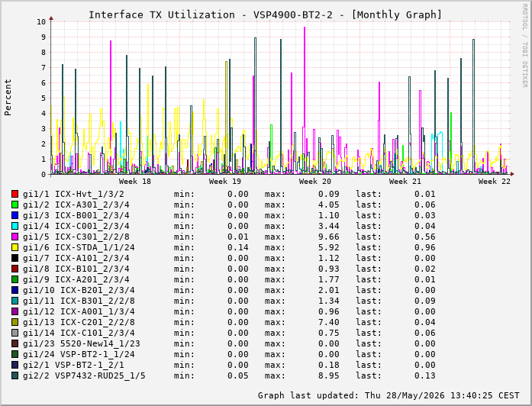Click legend label gi1/23 5520-New14_1/23
532x406 pixels.
tap(82, 343)
